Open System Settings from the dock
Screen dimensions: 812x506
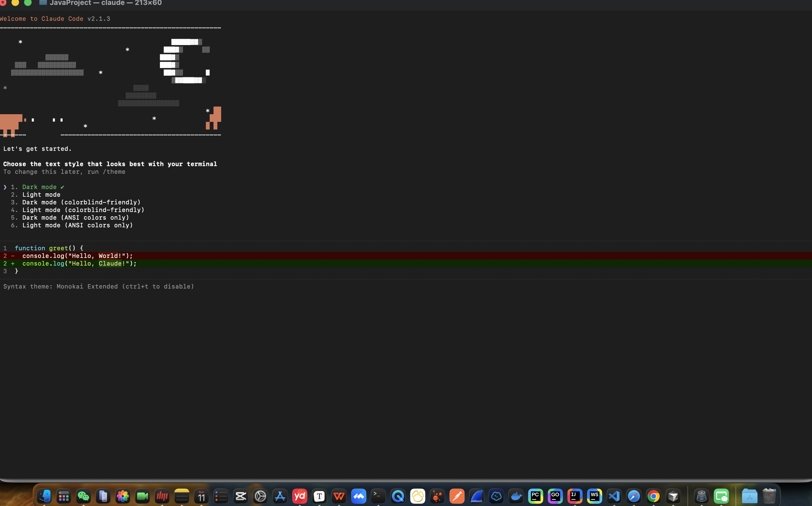tap(260, 496)
